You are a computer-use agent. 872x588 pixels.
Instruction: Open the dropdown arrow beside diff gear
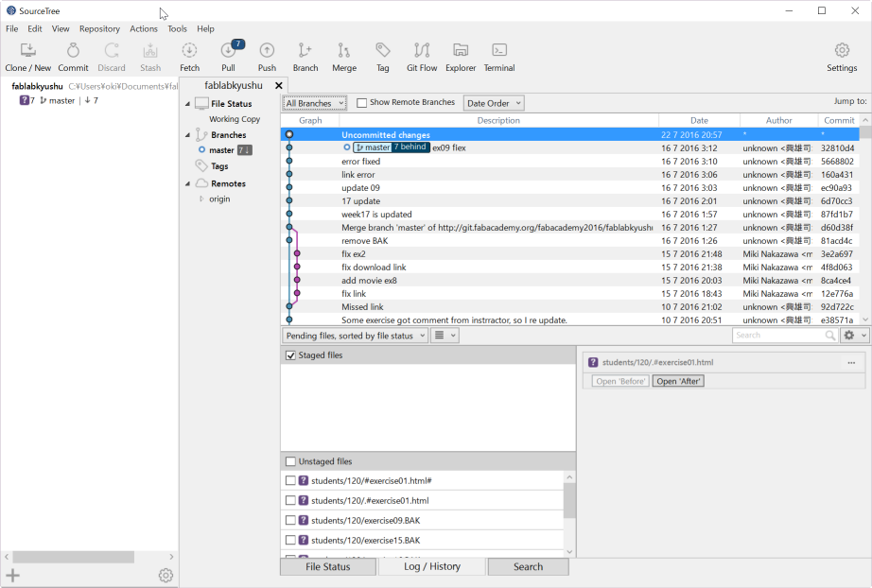(863, 336)
